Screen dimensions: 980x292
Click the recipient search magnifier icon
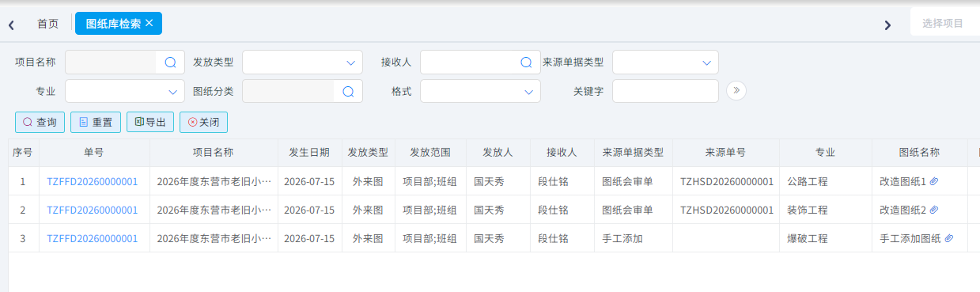526,63
